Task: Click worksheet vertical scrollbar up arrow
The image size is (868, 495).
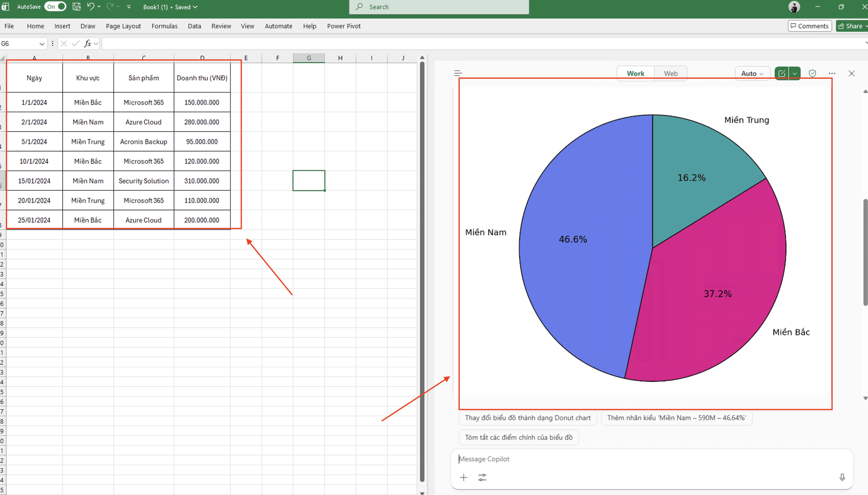Action: [422, 58]
